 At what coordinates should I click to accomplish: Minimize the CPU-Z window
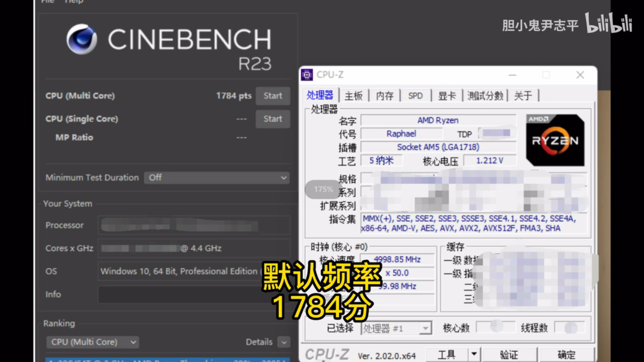(x=513, y=75)
